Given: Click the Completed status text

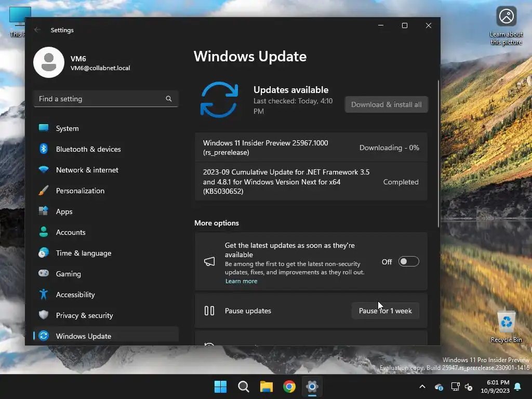Looking at the screenshot, I should pyautogui.click(x=401, y=182).
